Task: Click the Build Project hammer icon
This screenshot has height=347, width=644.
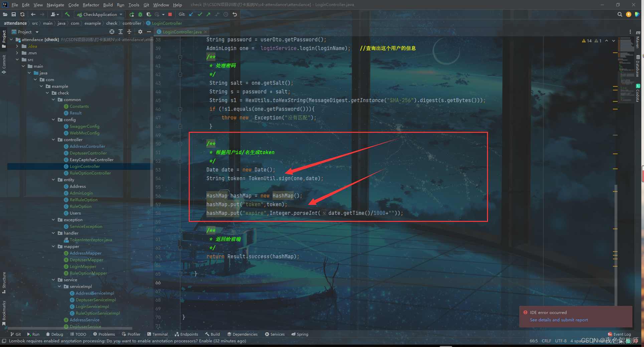Action: coord(67,14)
